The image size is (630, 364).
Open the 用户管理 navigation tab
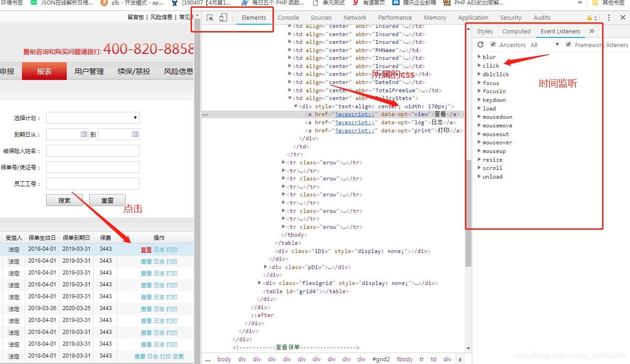89,71
